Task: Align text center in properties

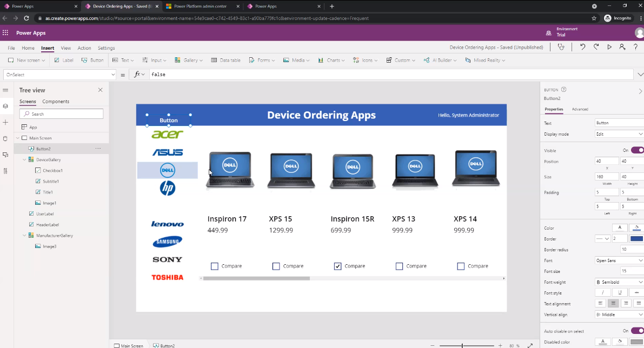Action: pos(613,303)
